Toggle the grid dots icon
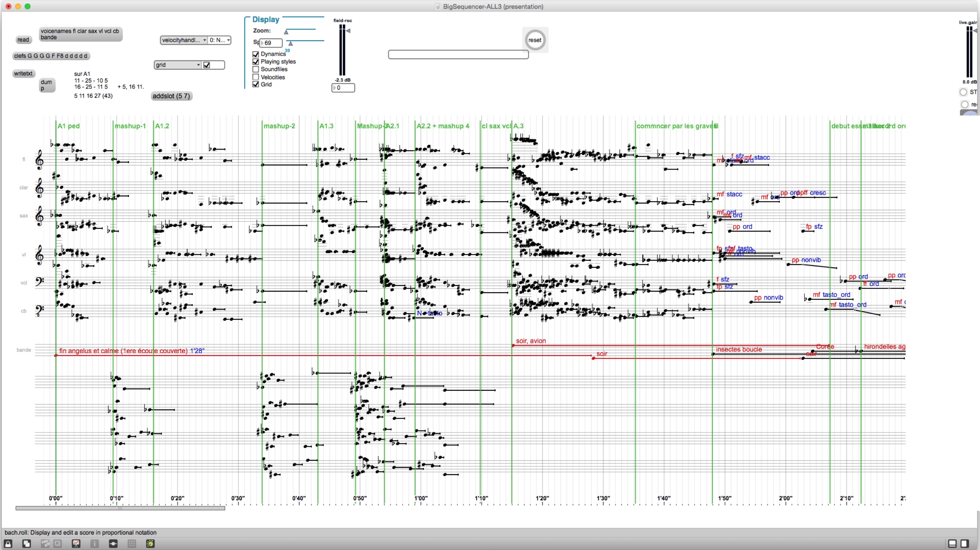Screen dimensions: 980x550 131,544
